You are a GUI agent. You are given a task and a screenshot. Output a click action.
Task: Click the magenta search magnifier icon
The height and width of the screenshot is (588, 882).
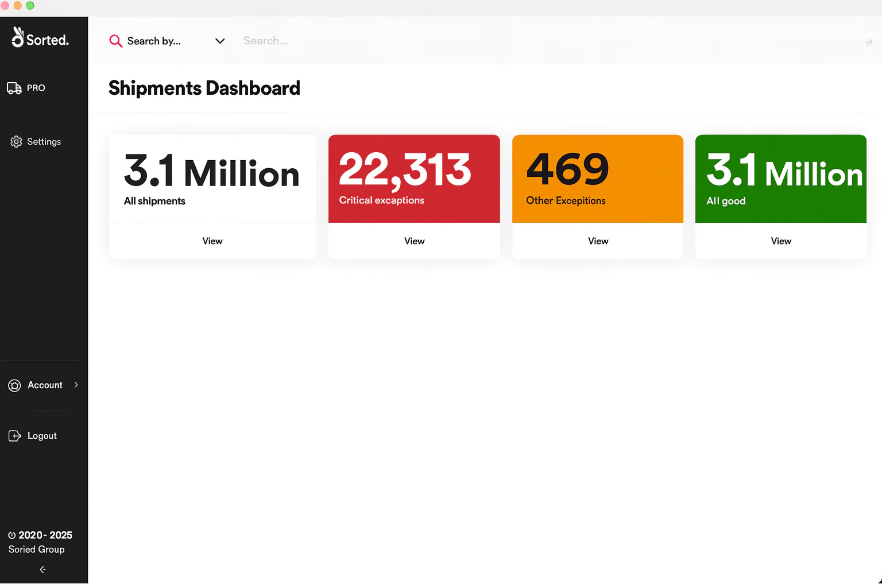coord(115,41)
